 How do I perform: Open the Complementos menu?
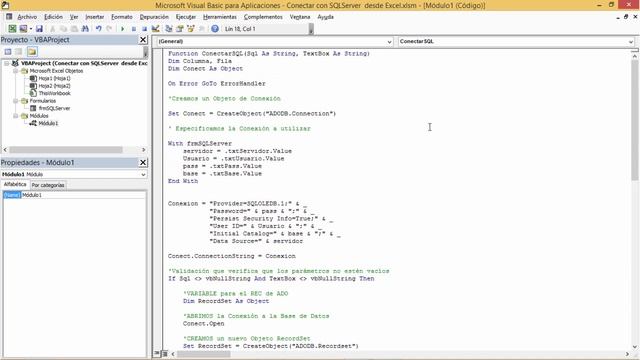click(263, 17)
